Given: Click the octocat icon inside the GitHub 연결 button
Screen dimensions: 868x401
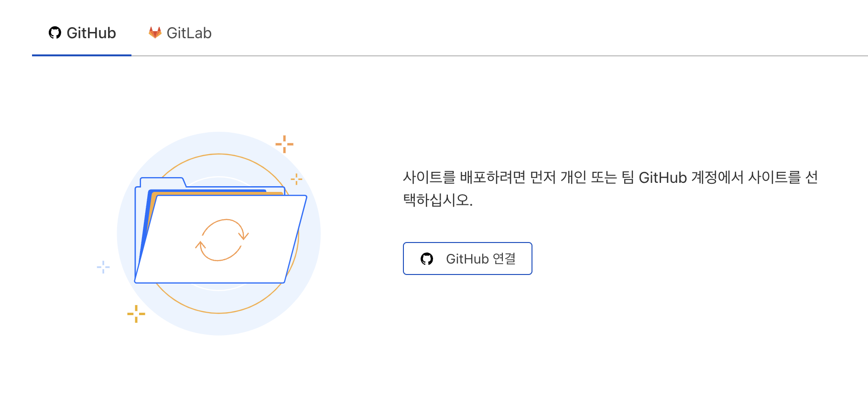Looking at the screenshot, I should point(427,259).
